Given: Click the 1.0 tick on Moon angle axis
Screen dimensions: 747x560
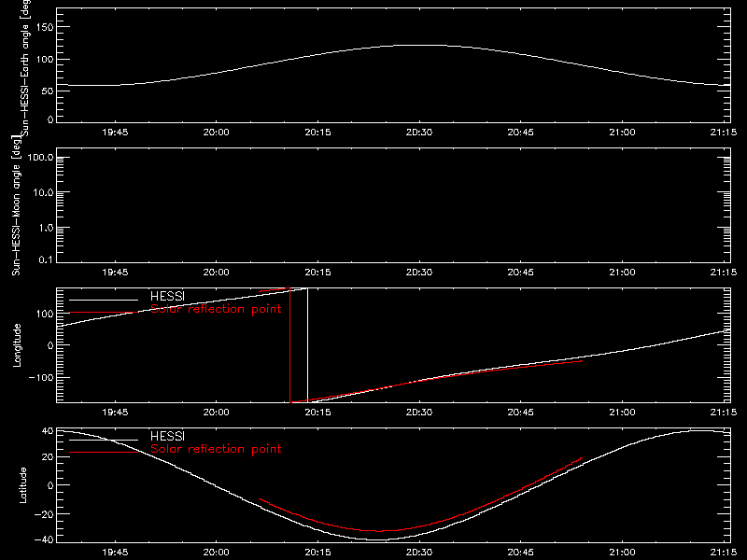Looking at the screenshot, I should (x=46, y=228).
